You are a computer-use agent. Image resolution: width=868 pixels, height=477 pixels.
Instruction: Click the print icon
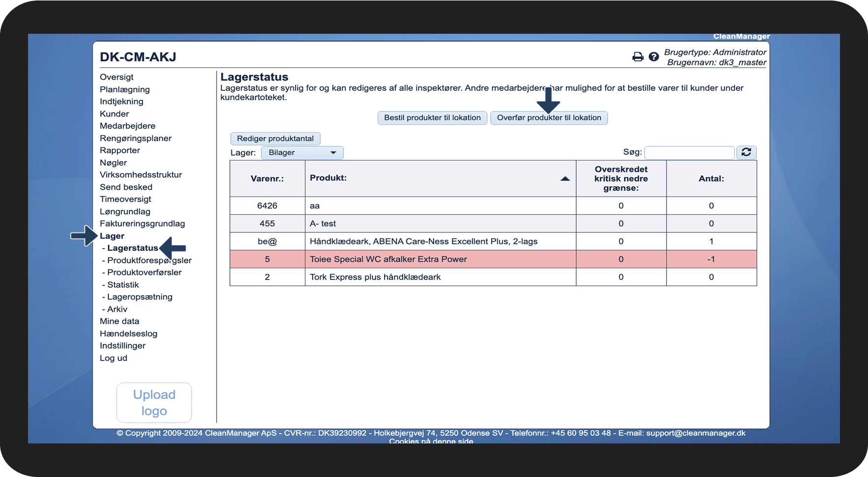pos(638,57)
